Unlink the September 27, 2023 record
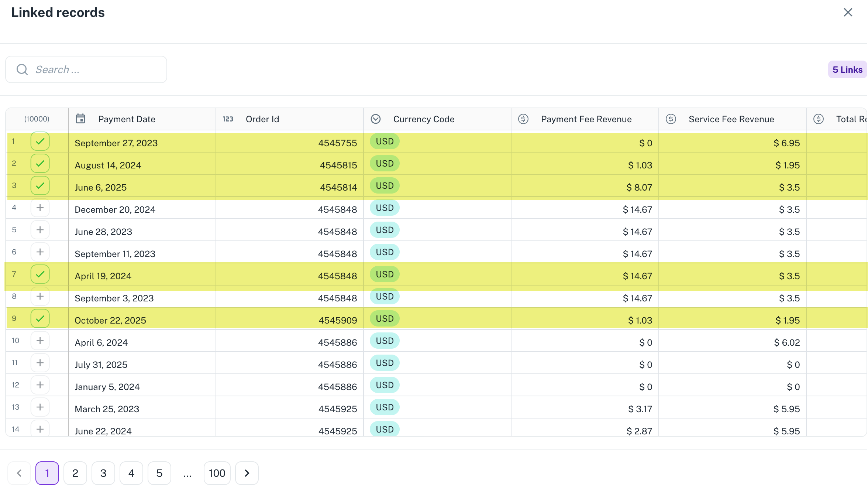The height and width of the screenshot is (492, 868). point(40,141)
